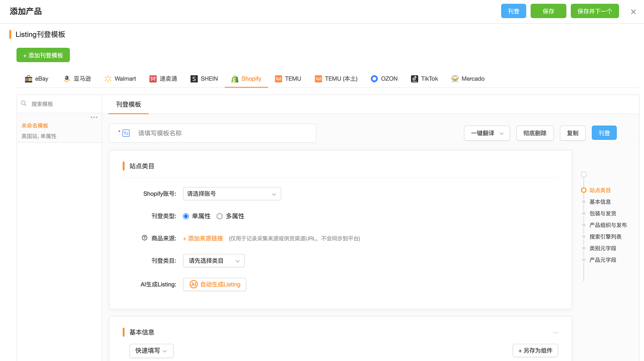Collapse the 基本信息 section with minus icon
This screenshot has height=361, width=644.
pyautogui.click(x=555, y=332)
